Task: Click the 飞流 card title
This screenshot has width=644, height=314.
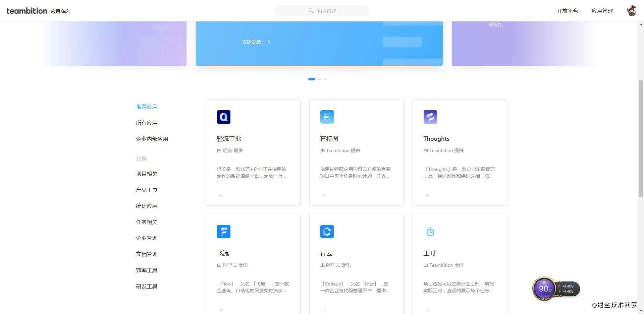Action: point(223,253)
